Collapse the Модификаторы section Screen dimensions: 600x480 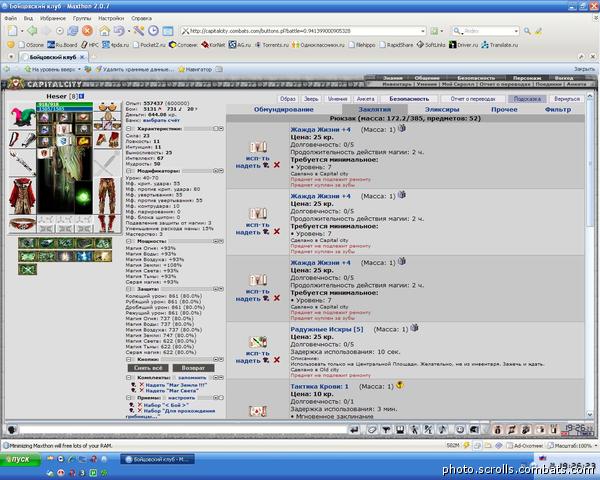click(129, 171)
